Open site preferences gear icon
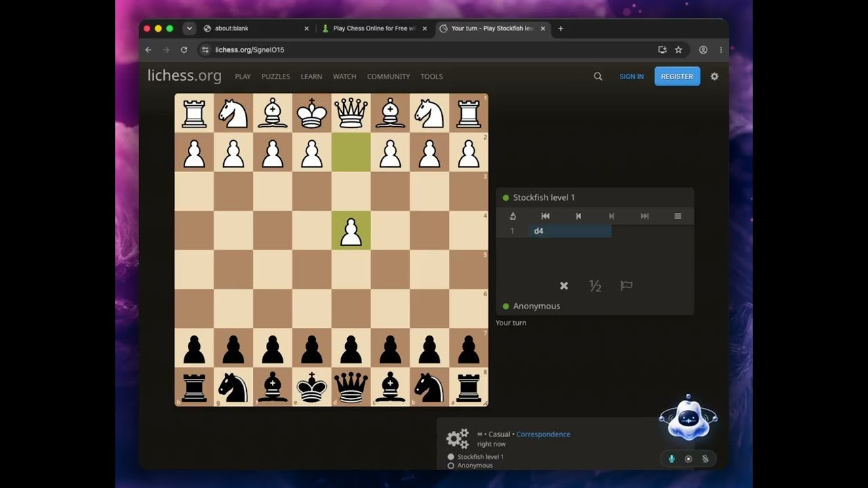The image size is (868, 488). pyautogui.click(x=714, y=77)
